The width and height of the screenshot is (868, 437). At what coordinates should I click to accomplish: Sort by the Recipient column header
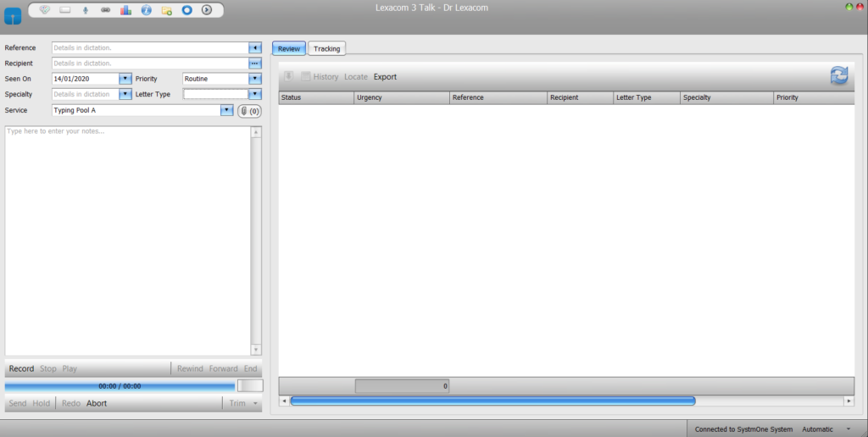(x=580, y=97)
